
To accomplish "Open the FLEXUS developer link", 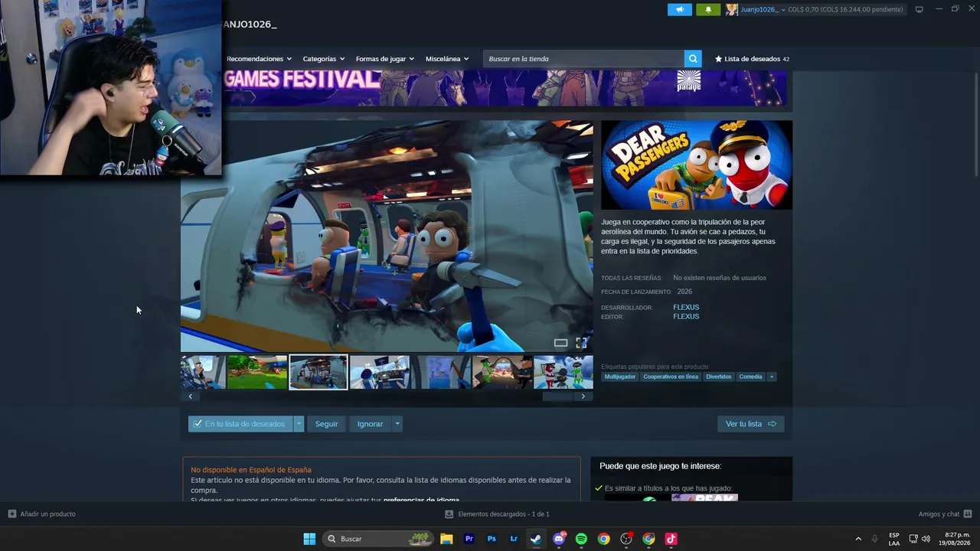I will (x=686, y=308).
